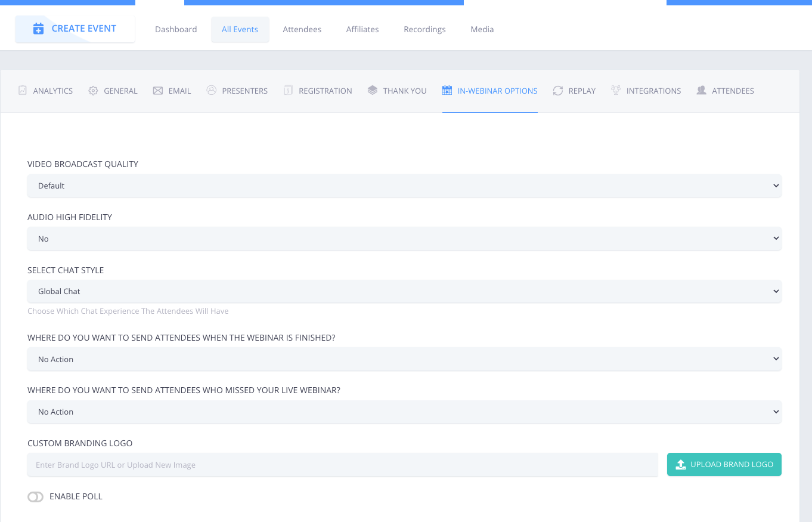Click the Enable Poll label text
Viewport: 812px width, 522px height.
click(76, 496)
